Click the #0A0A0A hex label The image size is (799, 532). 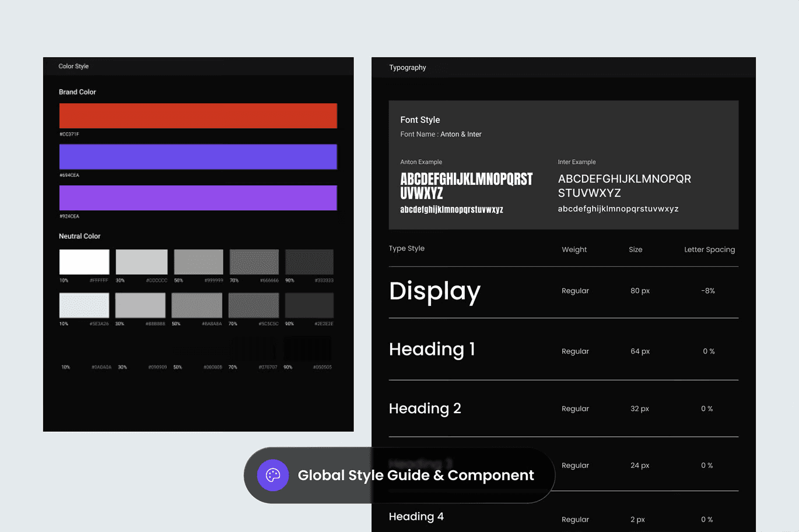[x=101, y=367]
